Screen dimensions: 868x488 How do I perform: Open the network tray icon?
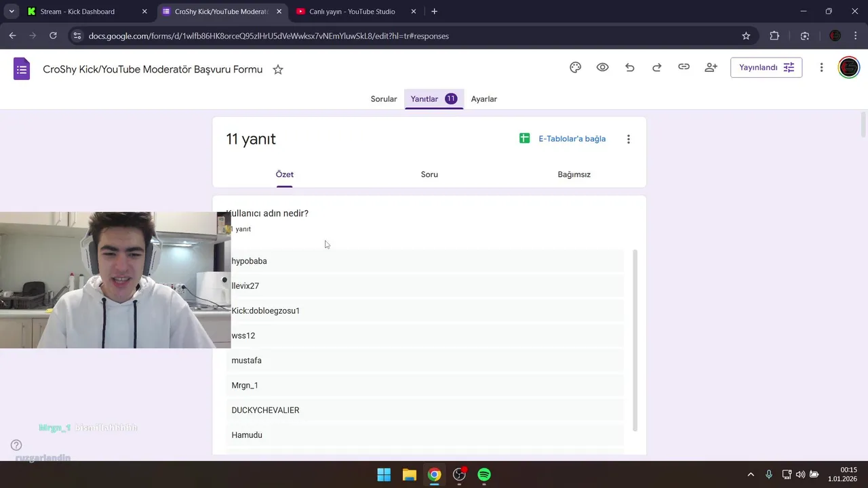click(x=787, y=474)
